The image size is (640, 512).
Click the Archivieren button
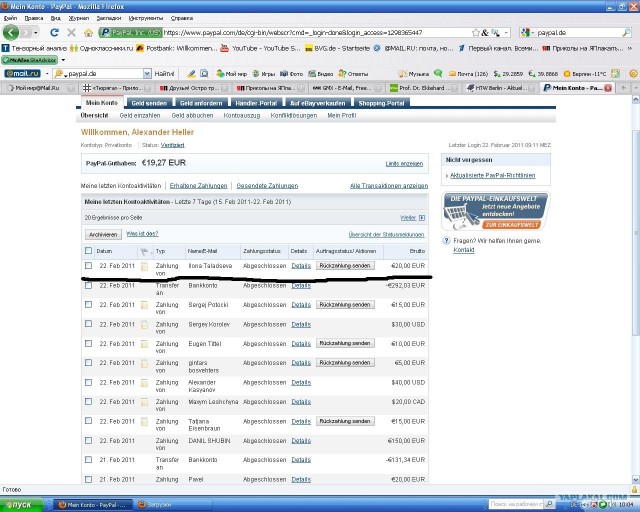click(103, 235)
